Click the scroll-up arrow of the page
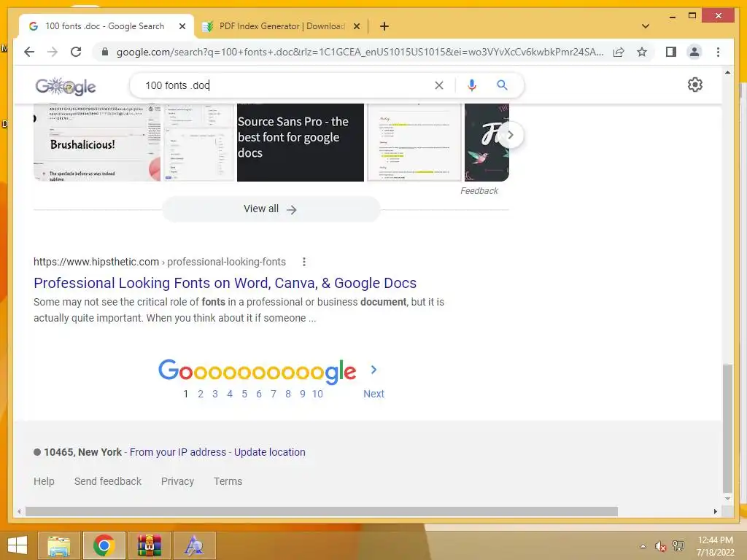This screenshot has width=747, height=560. click(727, 72)
